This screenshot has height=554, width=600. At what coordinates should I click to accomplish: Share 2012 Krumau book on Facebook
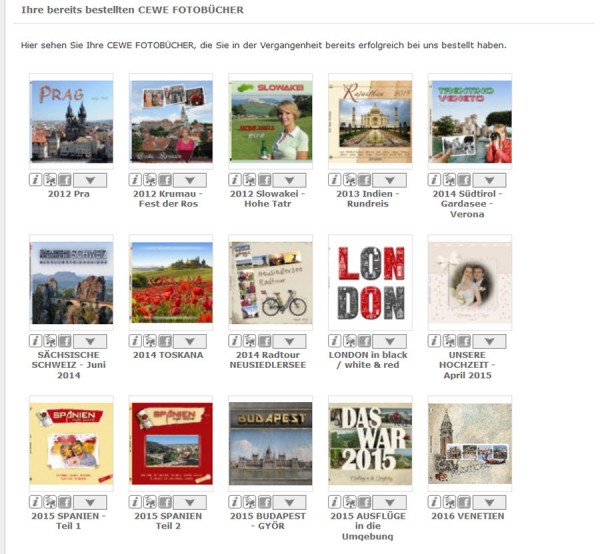(165, 180)
